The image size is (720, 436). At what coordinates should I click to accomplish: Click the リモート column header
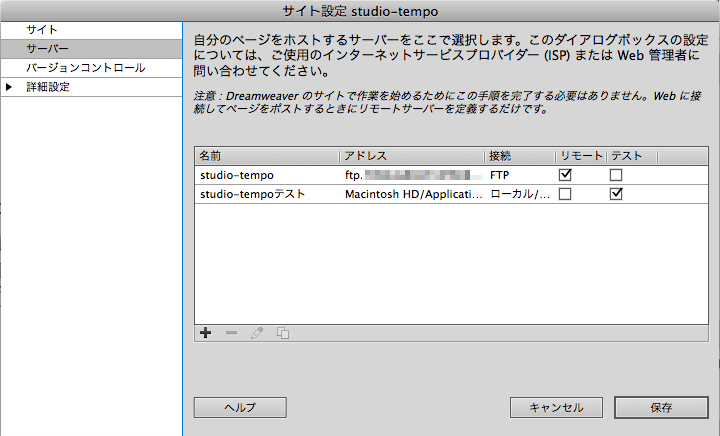point(581,156)
